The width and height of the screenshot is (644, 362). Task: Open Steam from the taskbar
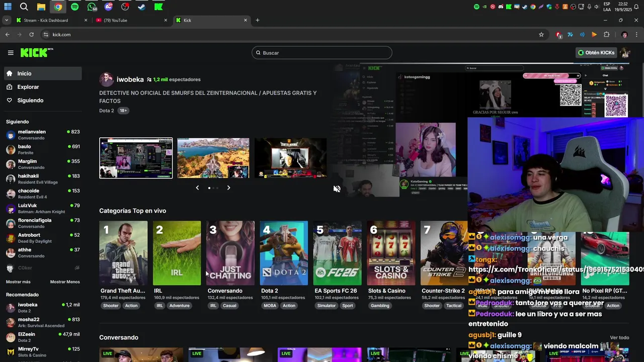click(142, 7)
